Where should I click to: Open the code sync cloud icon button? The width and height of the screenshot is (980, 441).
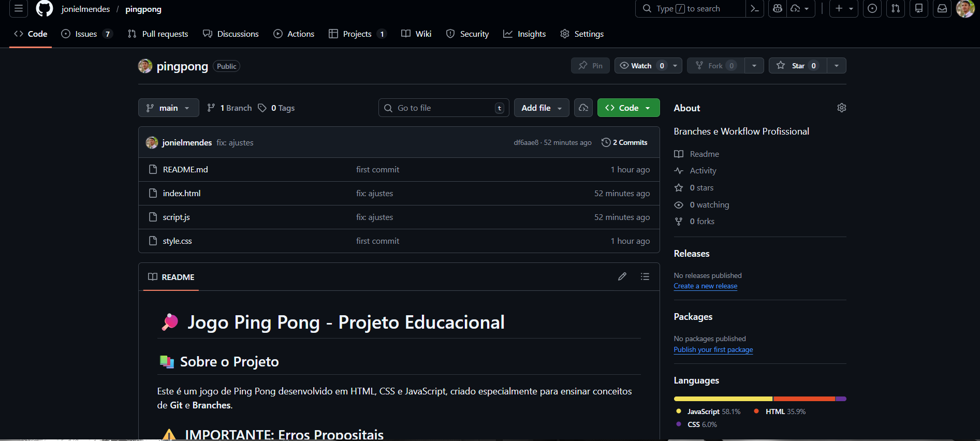583,108
